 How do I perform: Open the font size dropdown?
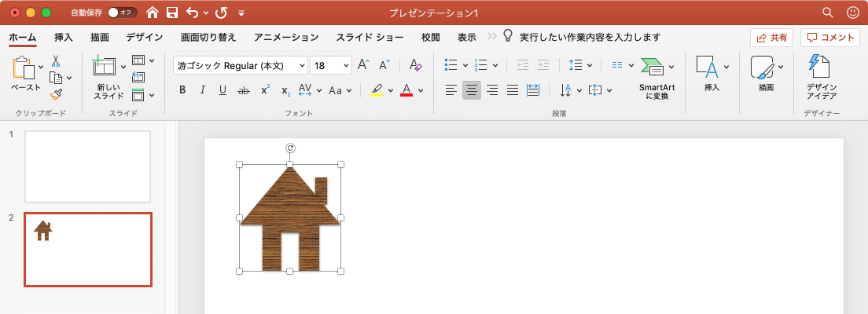point(346,66)
